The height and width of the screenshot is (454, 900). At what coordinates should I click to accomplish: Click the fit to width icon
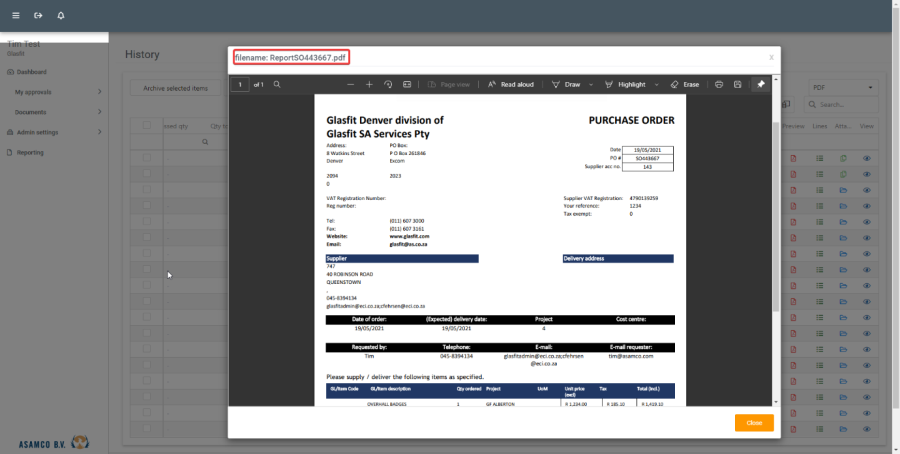coord(407,85)
